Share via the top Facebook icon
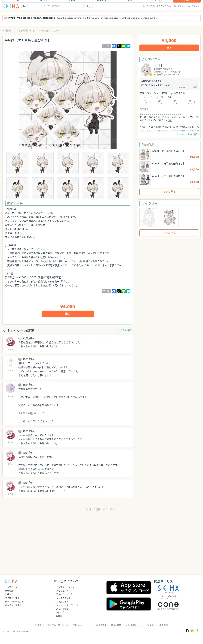The height and width of the screenshot is (644, 203). [x=114, y=46]
